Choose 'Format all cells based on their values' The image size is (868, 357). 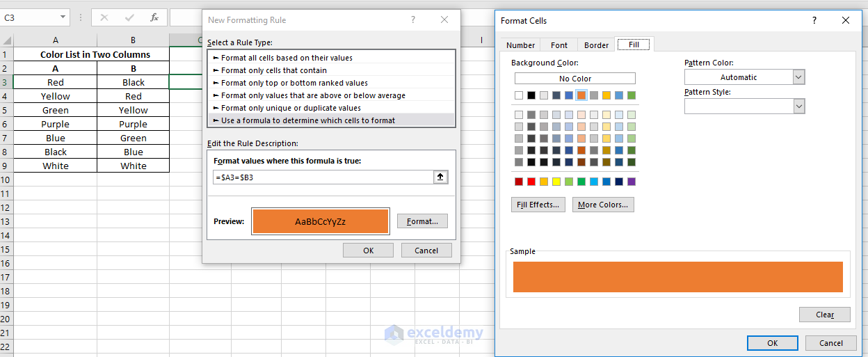coord(331,58)
